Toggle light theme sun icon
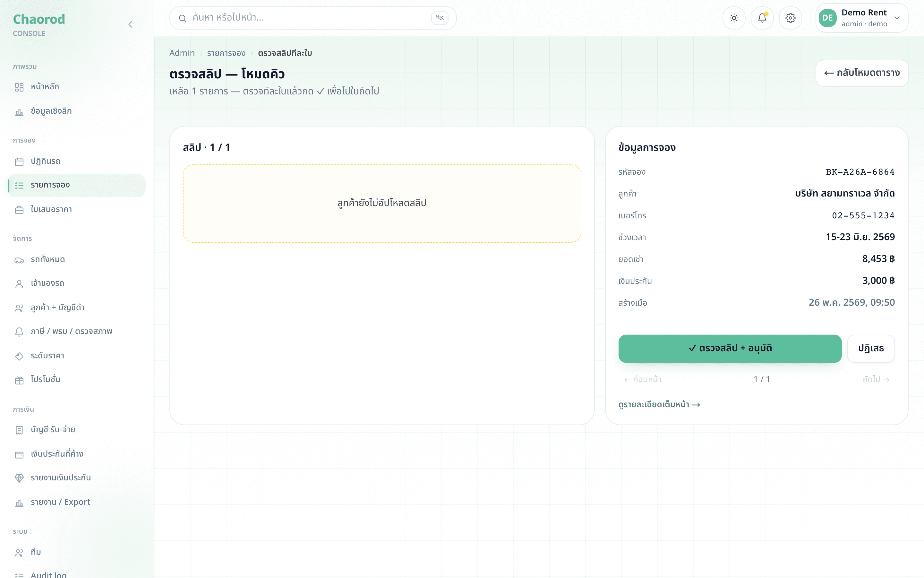Viewport: 924px width, 578px height. [x=734, y=18]
